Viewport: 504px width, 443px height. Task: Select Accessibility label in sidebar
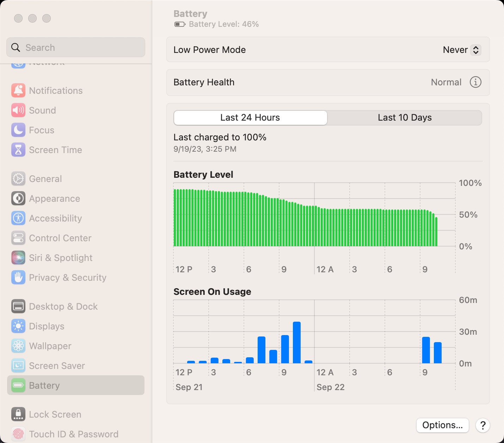(55, 218)
